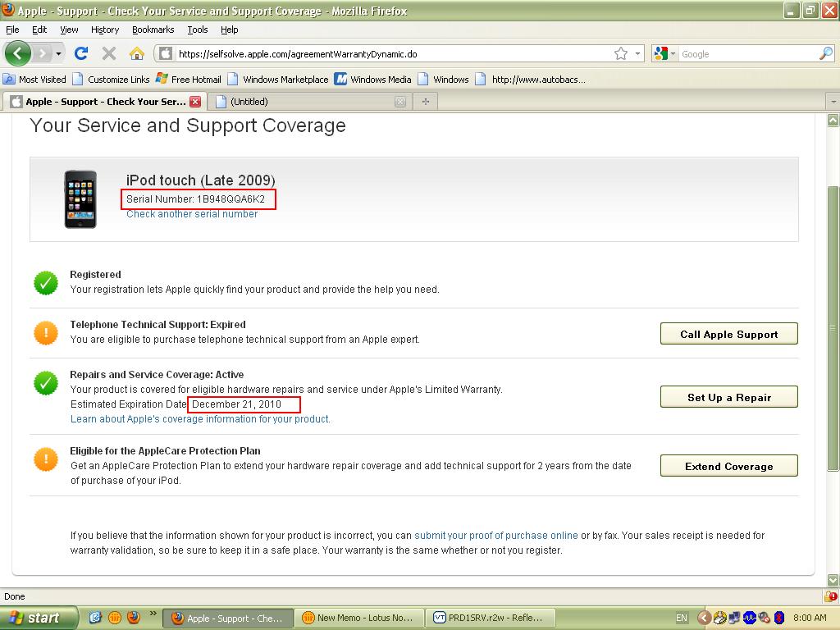Click the page scrollbar down arrow
This screenshot has width=840, height=630.
833,580
